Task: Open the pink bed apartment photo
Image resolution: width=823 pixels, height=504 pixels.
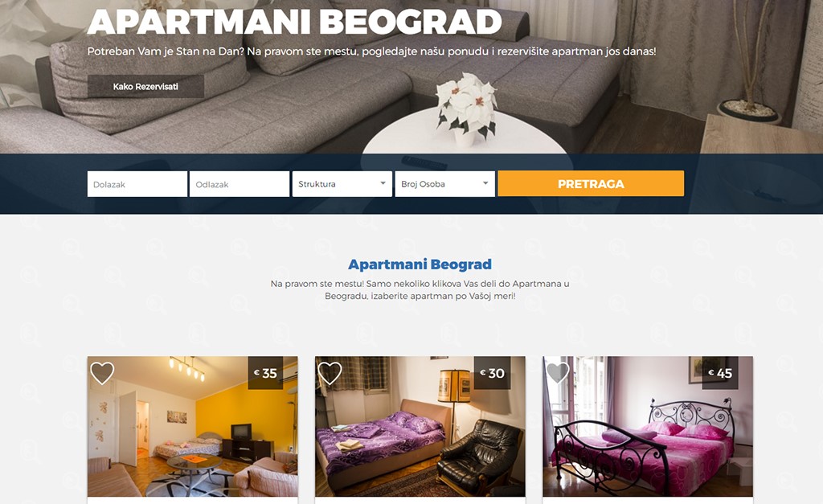Action: tap(648, 426)
